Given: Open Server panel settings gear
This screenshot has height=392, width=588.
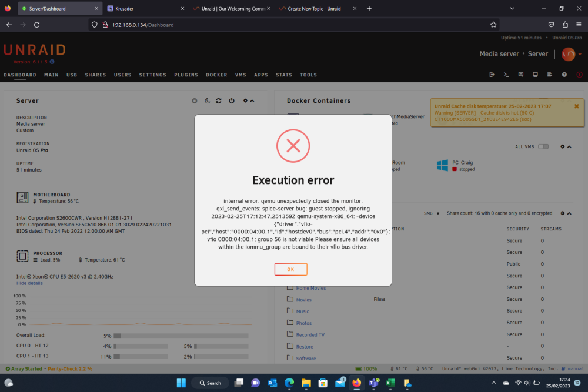Looking at the screenshot, I should click(x=245, y=101).
